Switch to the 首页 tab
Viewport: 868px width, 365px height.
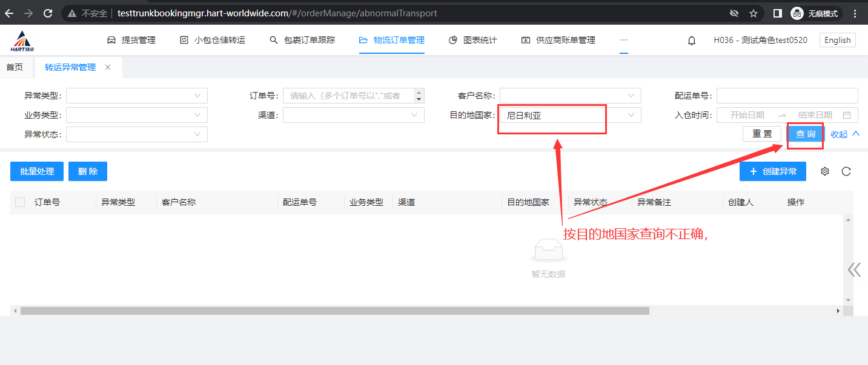pos(15,67)
